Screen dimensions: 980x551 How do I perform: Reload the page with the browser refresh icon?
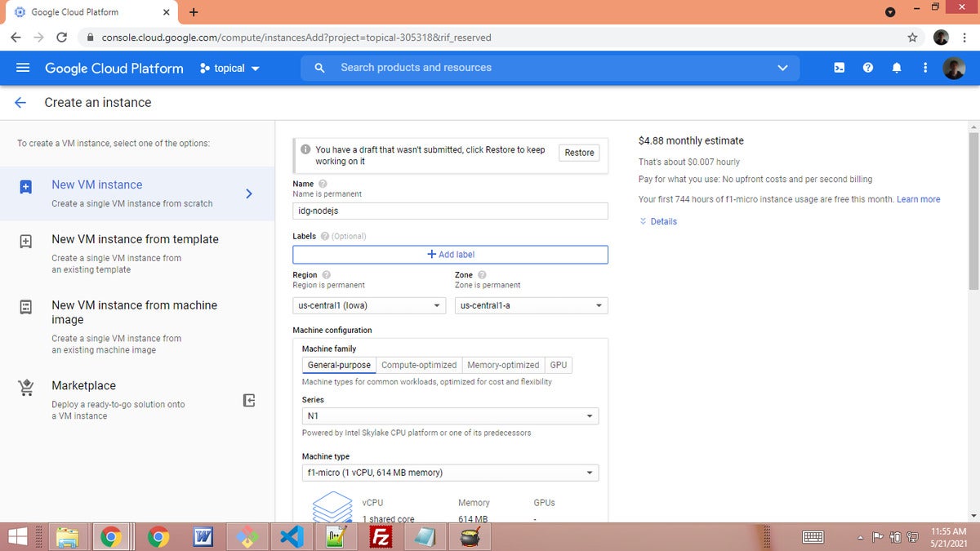(x=61, y=38)
